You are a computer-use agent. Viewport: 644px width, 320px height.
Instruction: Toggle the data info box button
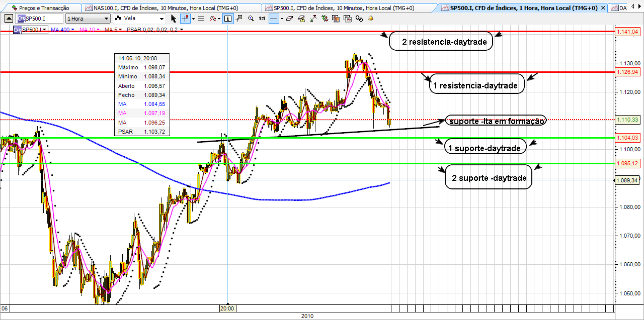coord(228,18)
